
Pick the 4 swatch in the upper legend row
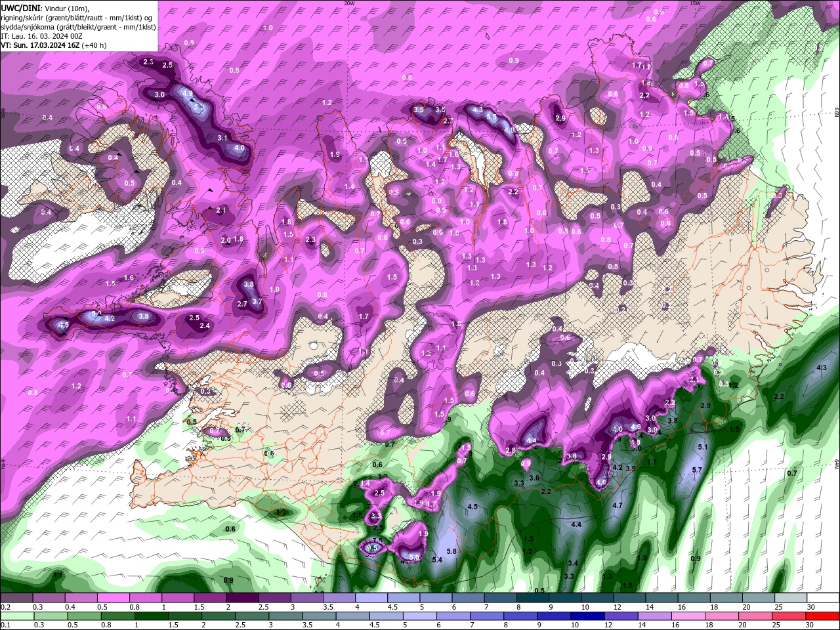tap(371, 598)
